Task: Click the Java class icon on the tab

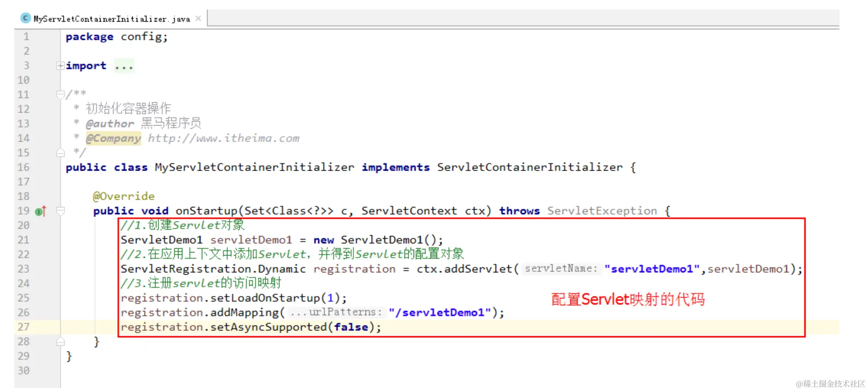Action: (x=26, y=18)
